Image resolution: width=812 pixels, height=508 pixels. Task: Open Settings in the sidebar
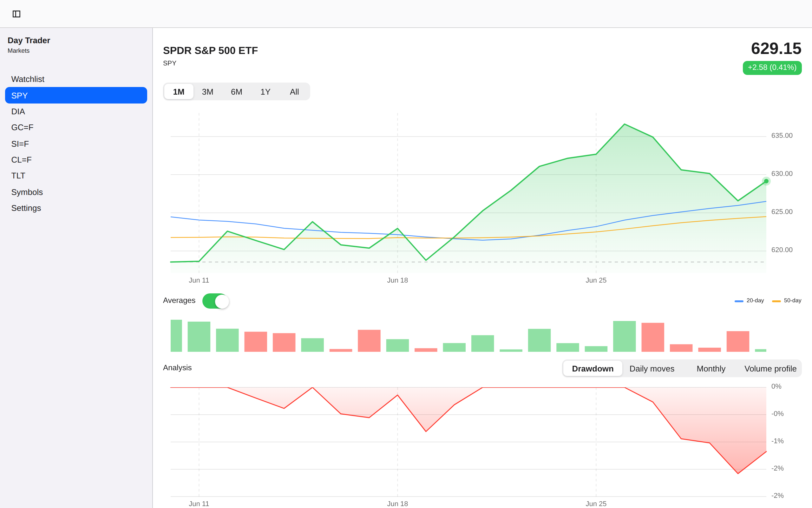[x=76, y=208]
